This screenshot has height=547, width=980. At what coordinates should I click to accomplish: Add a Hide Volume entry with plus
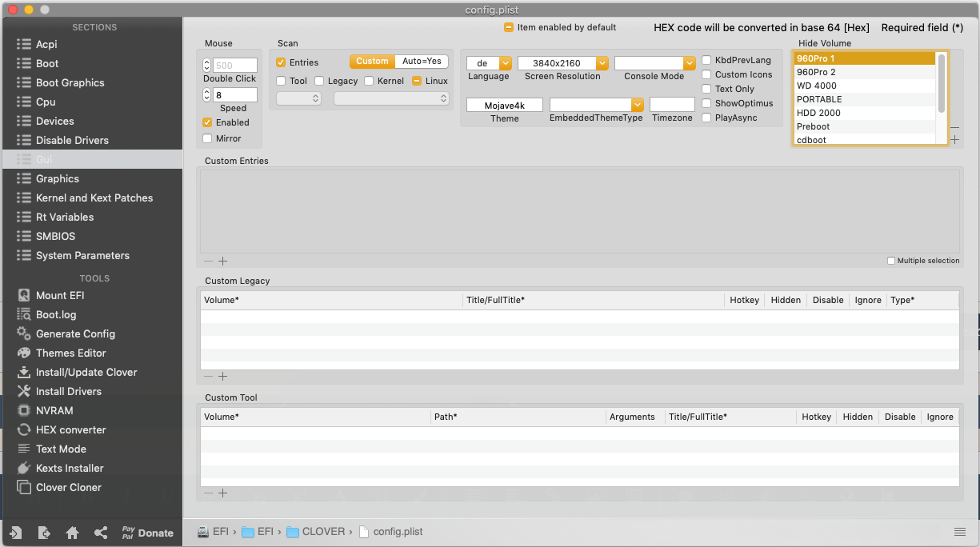click(954, 140)
